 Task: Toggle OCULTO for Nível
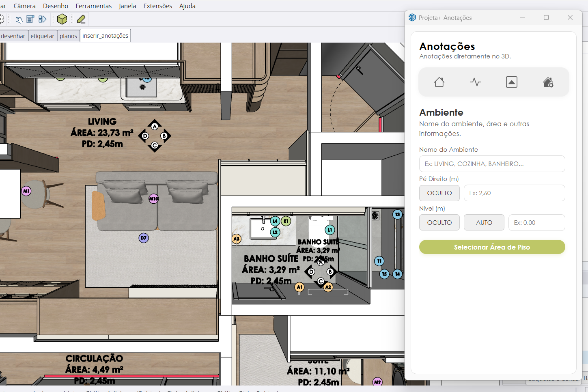click(x=439, y=223)
